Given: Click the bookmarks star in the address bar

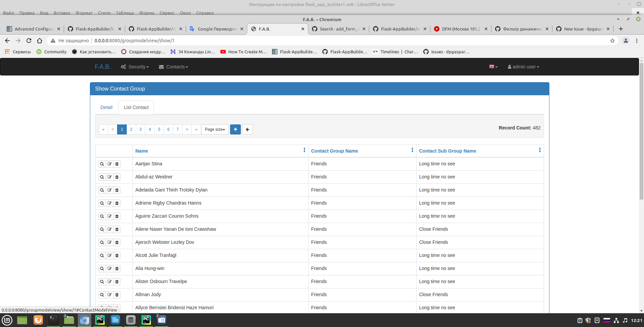Looking at the screenshot, I should (x=612, y=41).
